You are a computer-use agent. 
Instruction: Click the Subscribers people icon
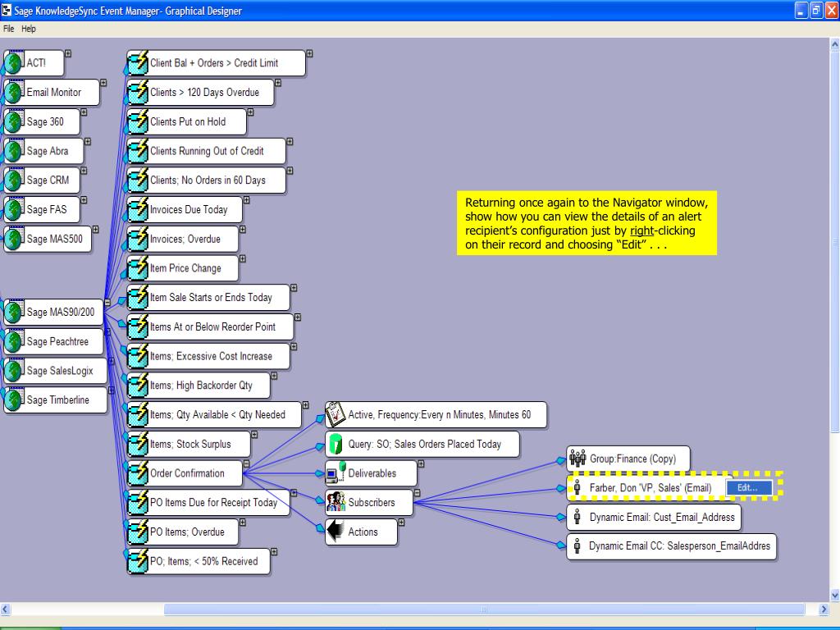336,502
